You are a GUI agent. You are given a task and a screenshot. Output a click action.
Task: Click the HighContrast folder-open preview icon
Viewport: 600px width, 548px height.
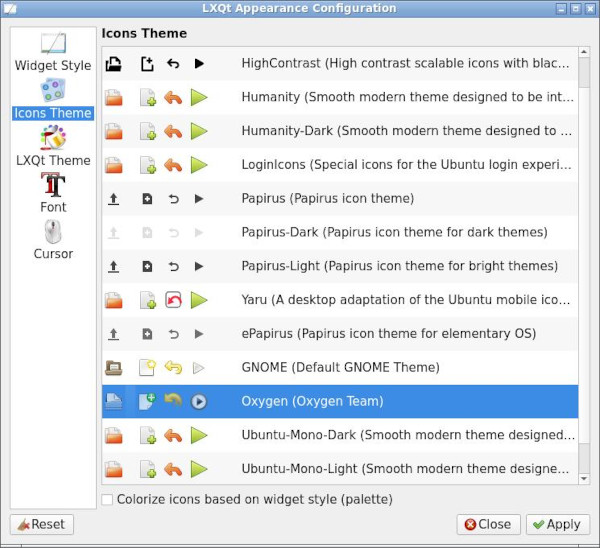point(114,64)
